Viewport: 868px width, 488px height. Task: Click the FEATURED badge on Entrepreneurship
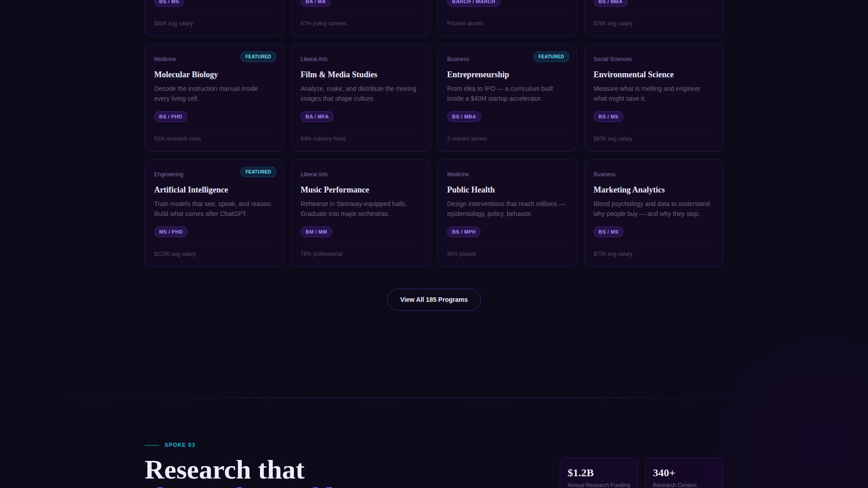click(551, 56)
